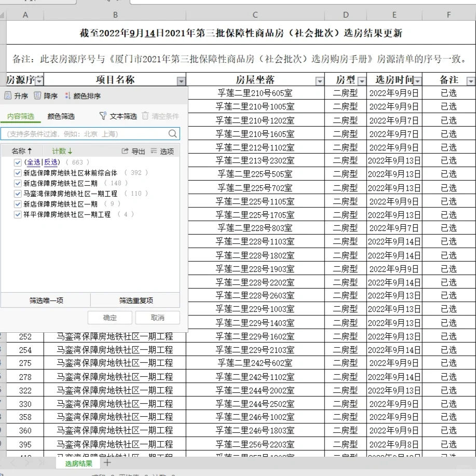
Task: Add a new sheet with plus icon
Action: [x=107, y=463]
